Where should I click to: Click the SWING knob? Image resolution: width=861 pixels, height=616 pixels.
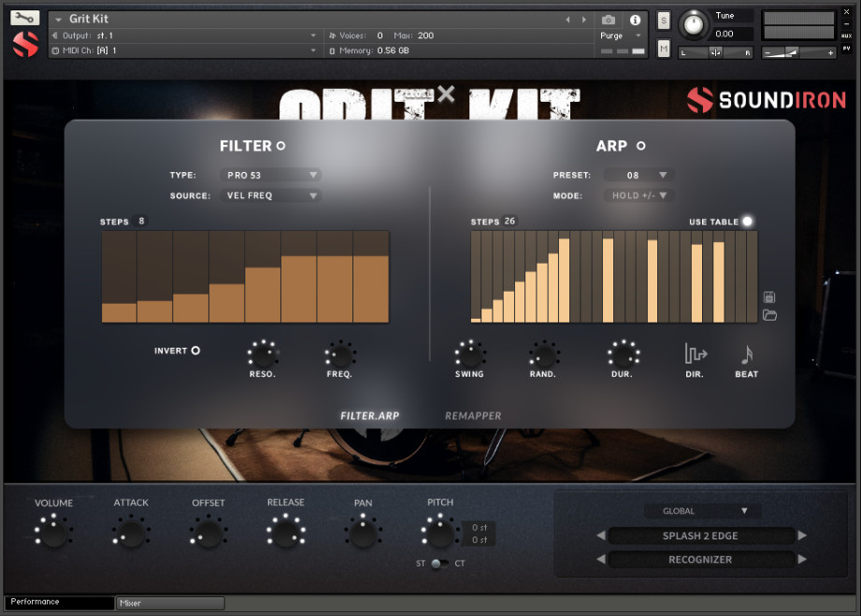[469, 354]
